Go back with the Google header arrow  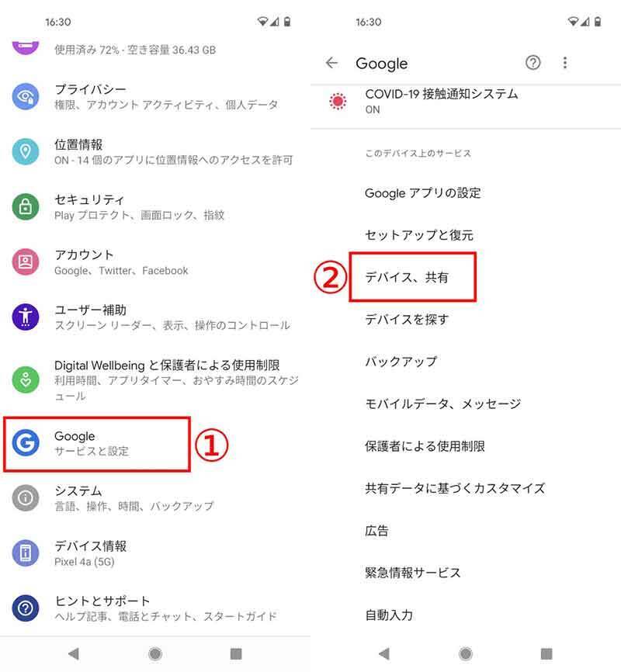[331, 63]
